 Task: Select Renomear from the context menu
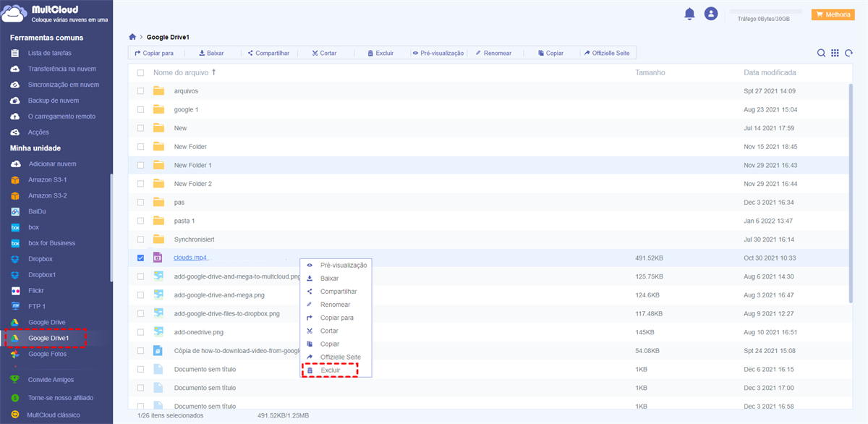pyautogui.click(x=334, y=305)
